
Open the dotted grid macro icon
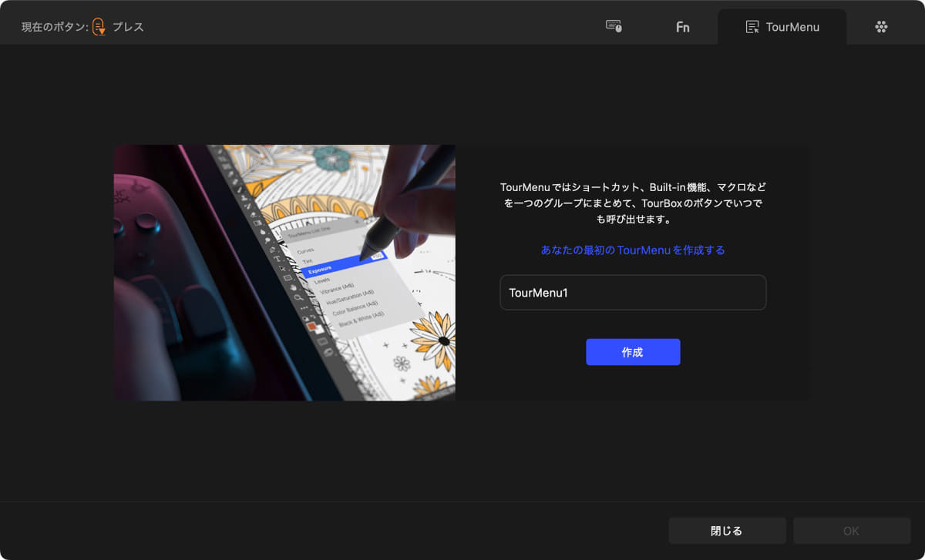coord(882,25)
